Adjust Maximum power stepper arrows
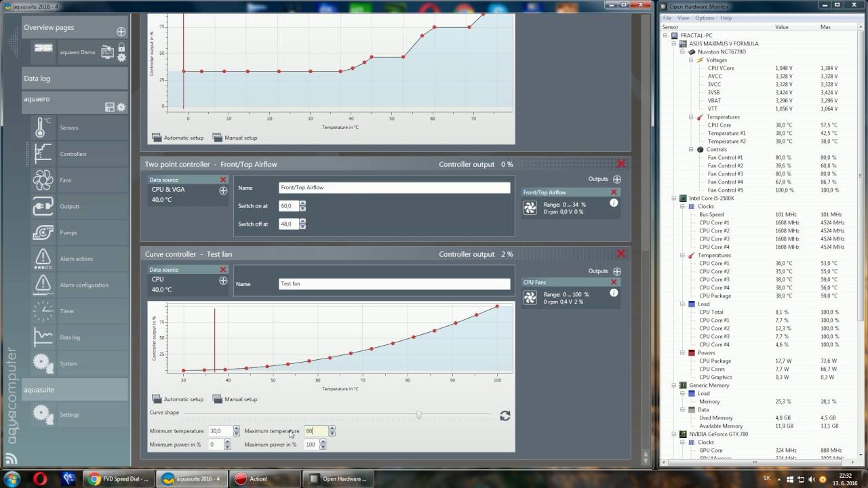868x488 pixels. coord(323,445)
